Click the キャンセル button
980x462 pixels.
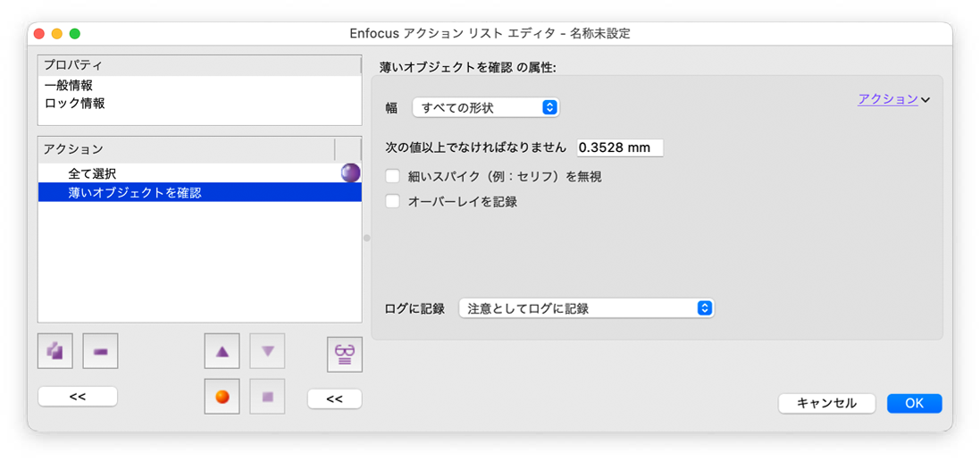[x=826, y=403]
